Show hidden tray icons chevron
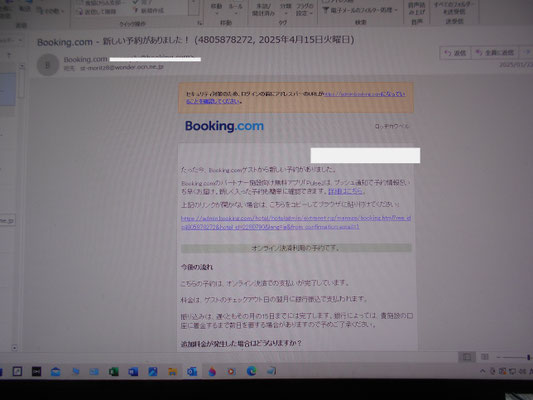 coord(482,371)
